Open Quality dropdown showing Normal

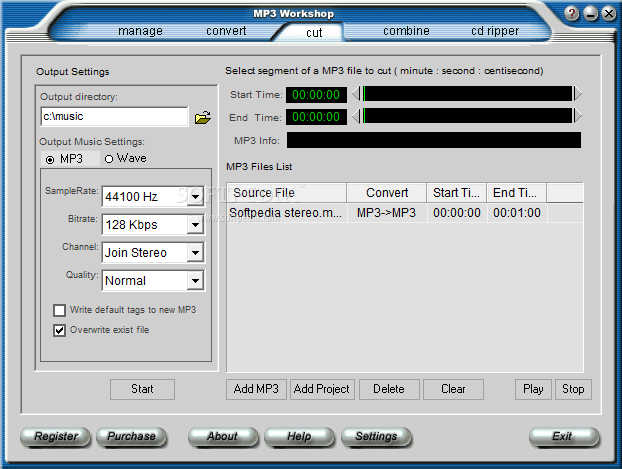pyautogui.click(x=195, y=281)
